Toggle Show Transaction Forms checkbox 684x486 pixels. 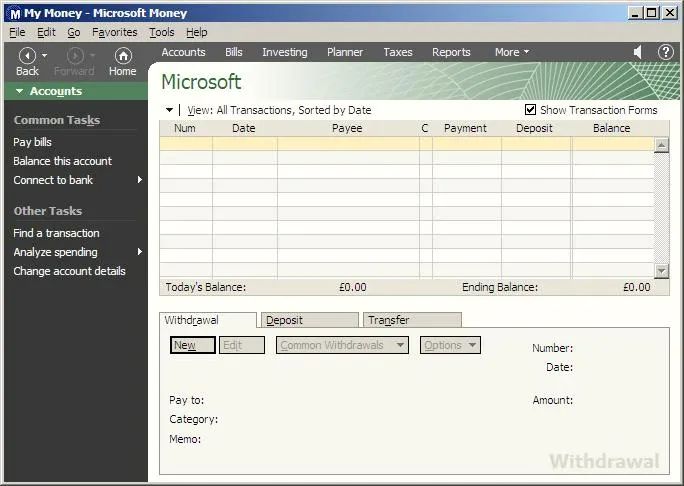click(531, 110)
